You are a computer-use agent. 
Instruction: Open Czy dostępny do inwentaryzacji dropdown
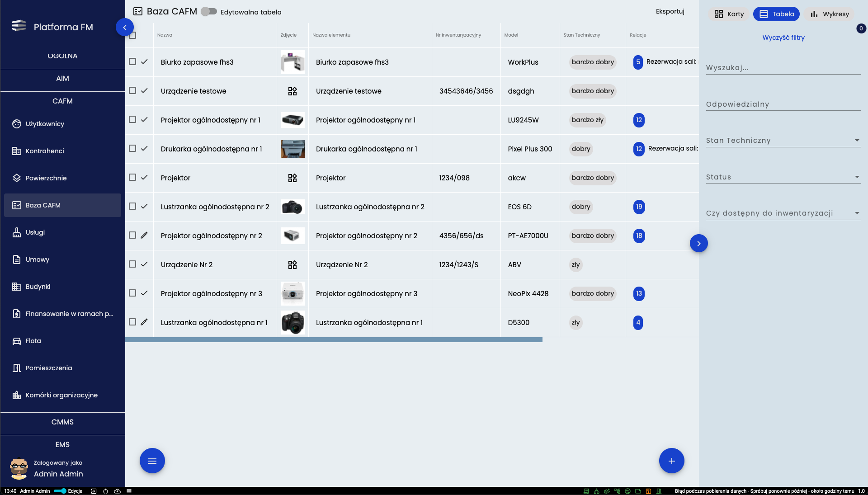click(x=783, y=213)
